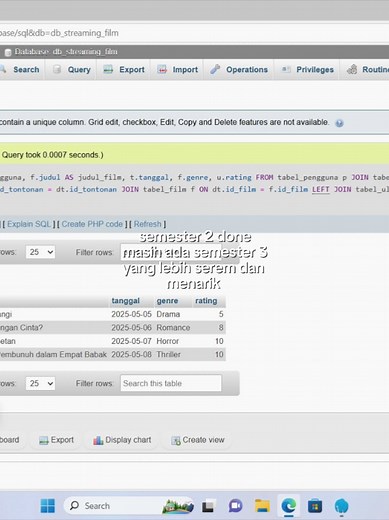Click the Export tab arrow icon

tap(108, 70)
